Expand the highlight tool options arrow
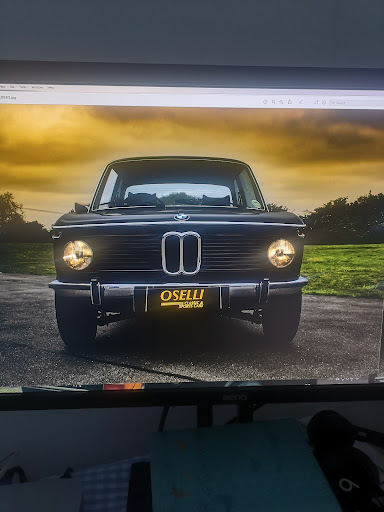Image resolution: width=384 pixels, height=512 pixels. (x=309, y=102)
